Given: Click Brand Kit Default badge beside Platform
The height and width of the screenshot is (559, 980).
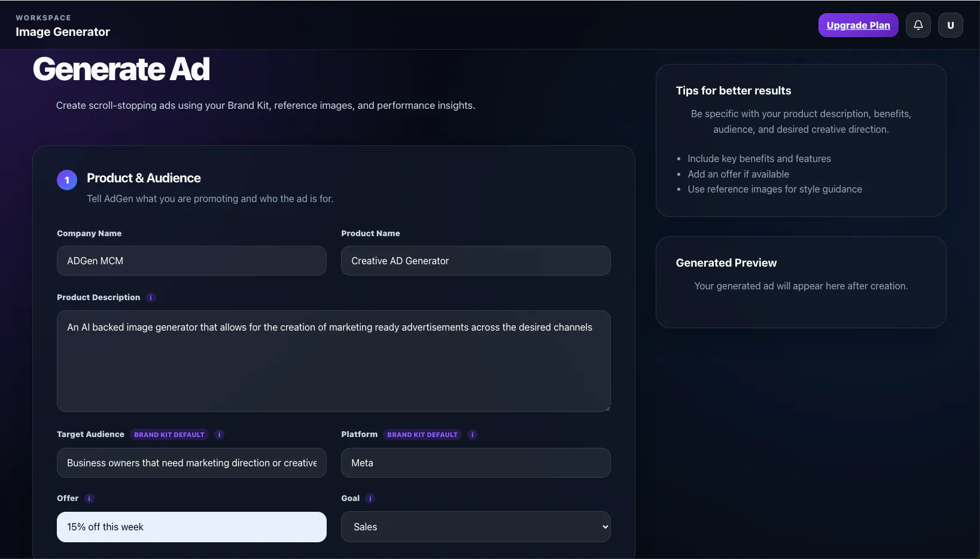Looking at the screenshot, I should click(422, 435).
